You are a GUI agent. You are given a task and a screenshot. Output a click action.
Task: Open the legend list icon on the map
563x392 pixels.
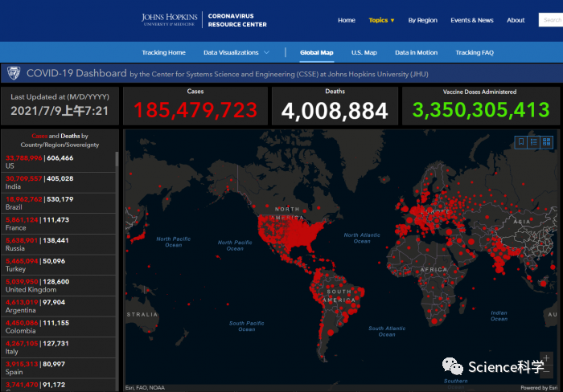click(534, 142)
